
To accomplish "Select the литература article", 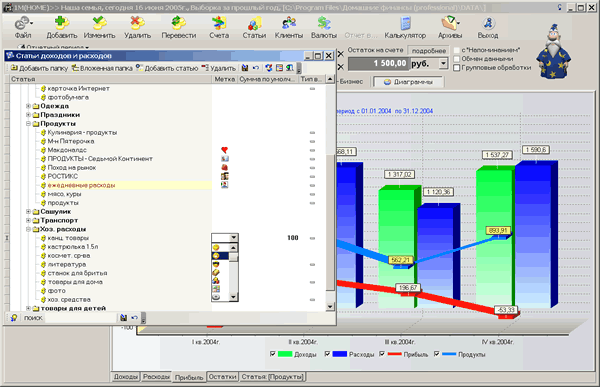I will coord(67,264).
